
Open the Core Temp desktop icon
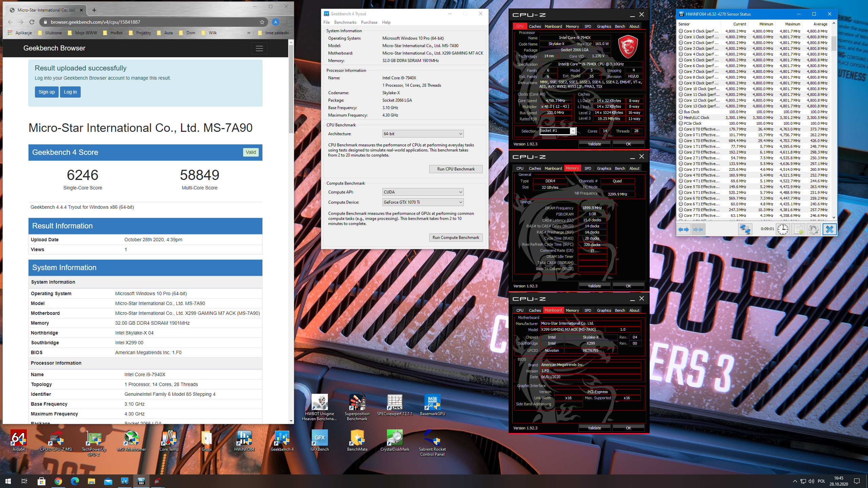pos(169,441)
